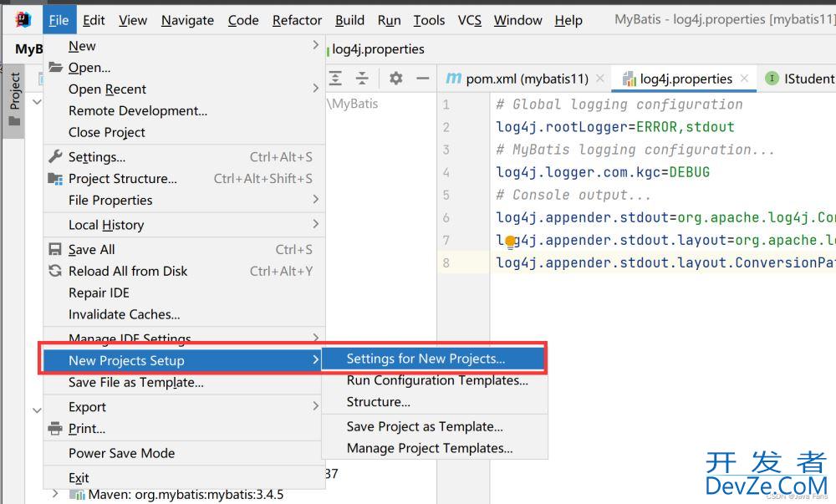
Task: Close the pom.xml (mybatis11) tab
Action: coord(599,79)
